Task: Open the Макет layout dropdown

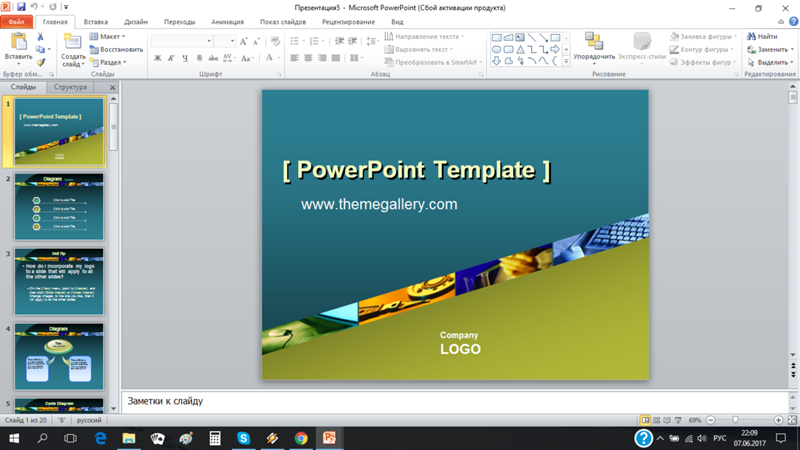Action: click(x=107, y=37)
